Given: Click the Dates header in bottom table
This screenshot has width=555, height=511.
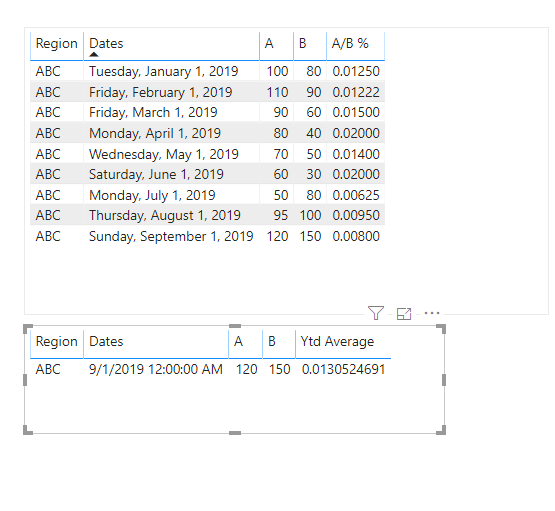Looking at the screenshot, I should click(106, 341).
